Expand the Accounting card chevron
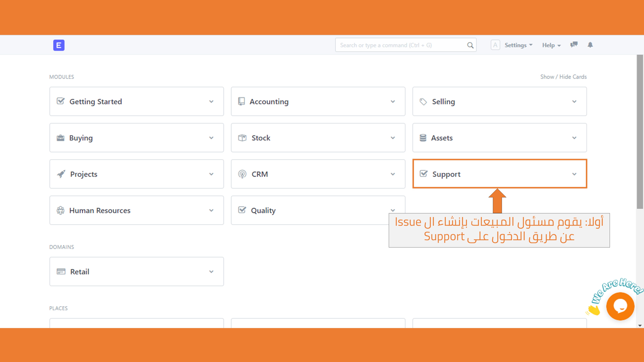Image resolution: width=644 pixels, height=362 pixels. [x=393, y=101]
